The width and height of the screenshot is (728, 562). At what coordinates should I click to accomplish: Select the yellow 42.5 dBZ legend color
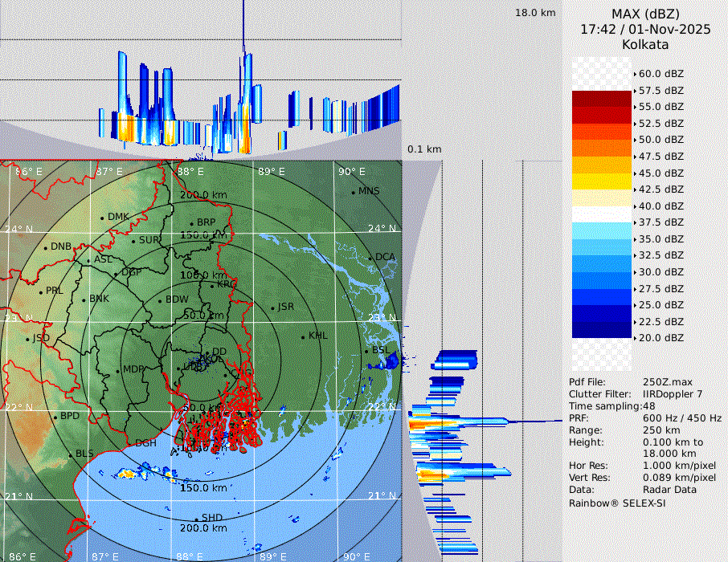[x=602, y=181]
